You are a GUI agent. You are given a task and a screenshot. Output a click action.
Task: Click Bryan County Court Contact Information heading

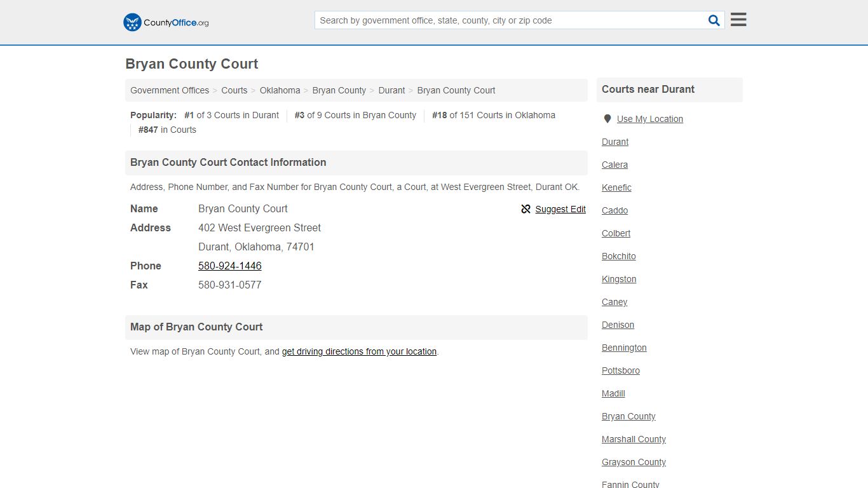228,163
